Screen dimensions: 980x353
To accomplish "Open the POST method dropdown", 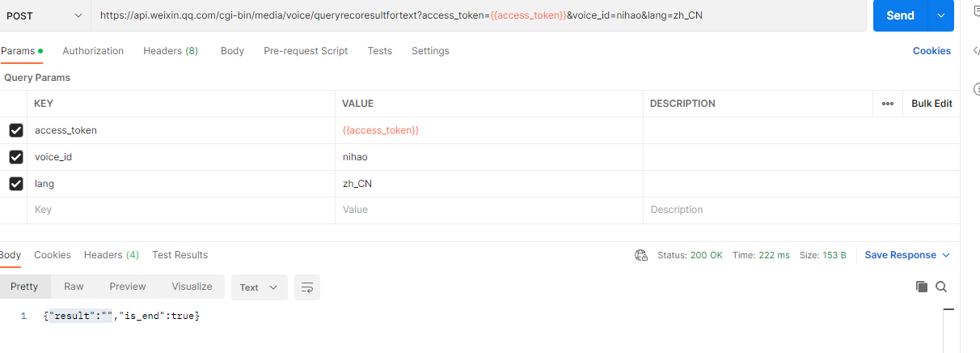I will click(44, 15).
